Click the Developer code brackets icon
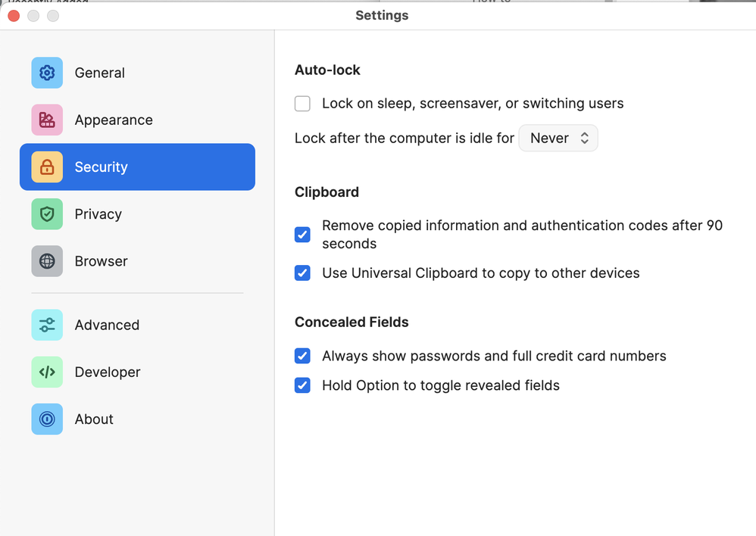 coord(47,372)
